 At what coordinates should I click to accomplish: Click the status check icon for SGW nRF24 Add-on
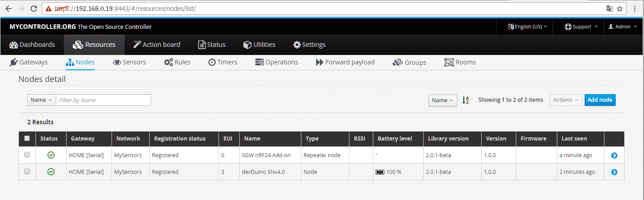tap(51, 155)
